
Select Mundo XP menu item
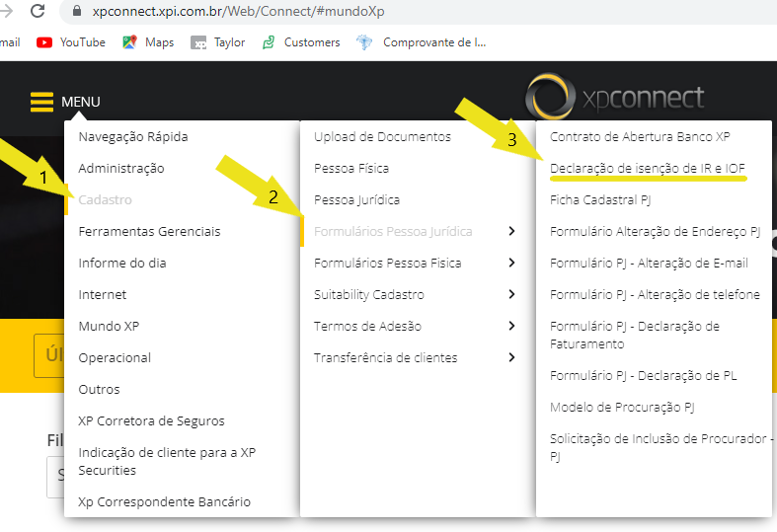coord(109,327)
